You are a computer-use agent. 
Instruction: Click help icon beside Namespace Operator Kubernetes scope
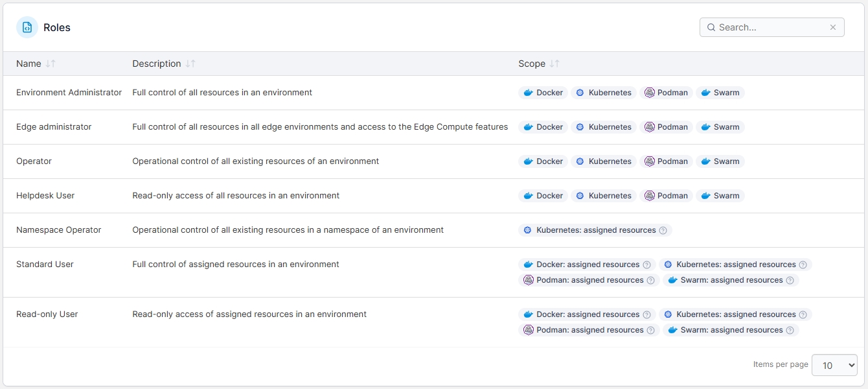[663, 230]
